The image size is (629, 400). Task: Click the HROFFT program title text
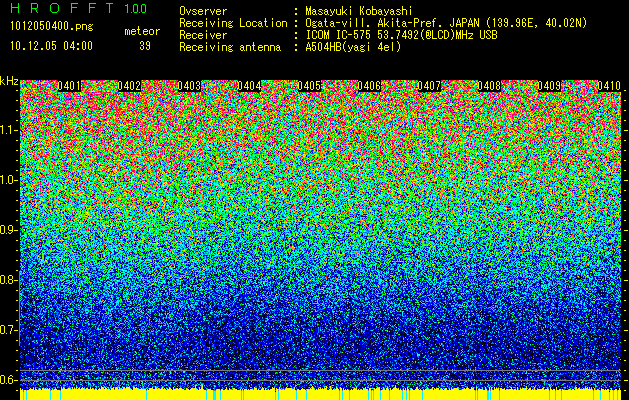[62, 8]
